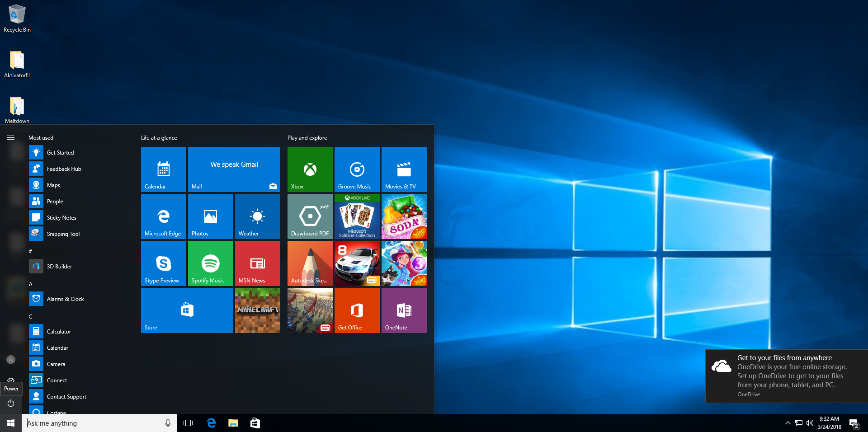Open the Calendar live tile

click(164, 169)
